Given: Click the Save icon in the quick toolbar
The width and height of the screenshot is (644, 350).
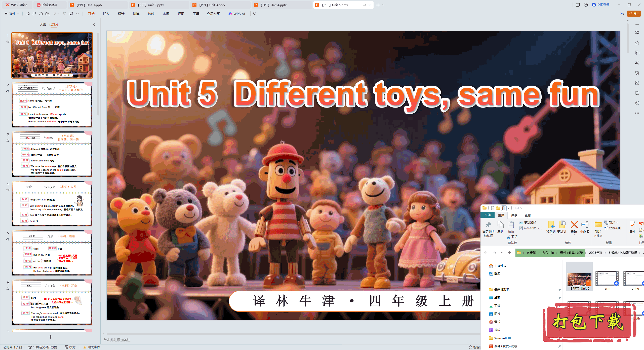Looking at the screenshot, I should tap(27, 14).
